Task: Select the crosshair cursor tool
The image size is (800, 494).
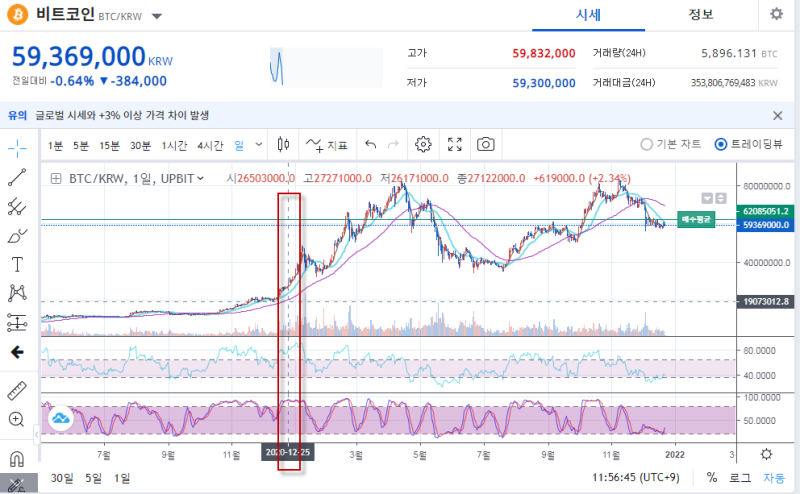Action: click(17, 149)
